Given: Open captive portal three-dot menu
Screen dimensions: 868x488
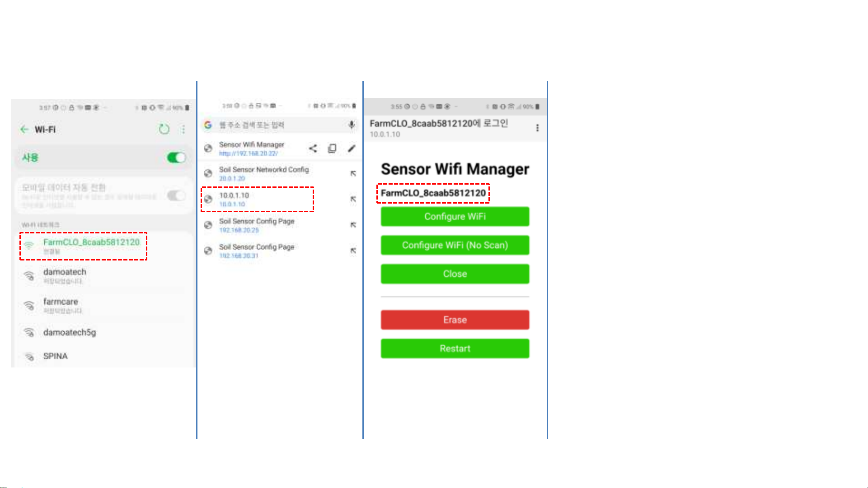Looking at the screenshot, I should coord(537,128).
